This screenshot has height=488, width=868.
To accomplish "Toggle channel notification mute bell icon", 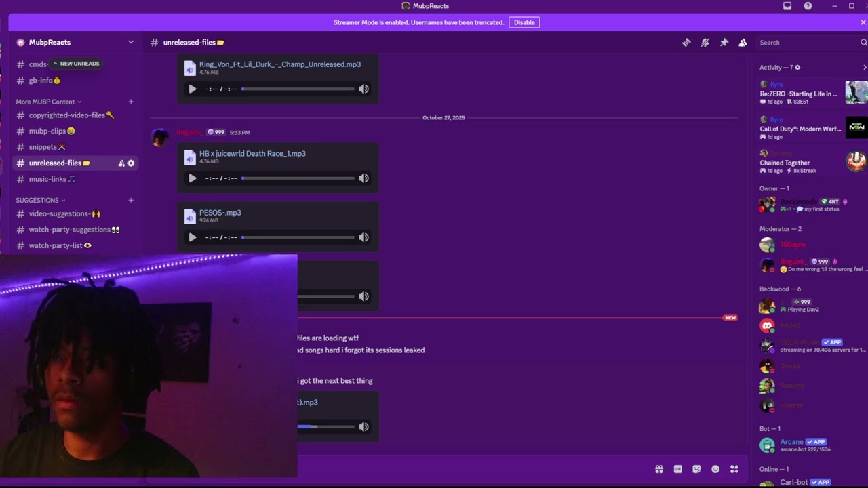I will pos(705,43).
